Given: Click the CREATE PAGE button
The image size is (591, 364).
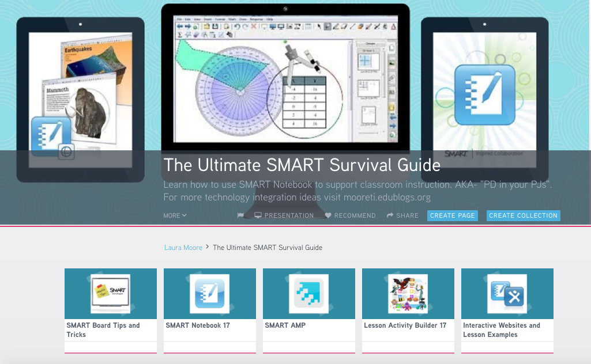Looking at the screenshot, I should tap(452, 215).
